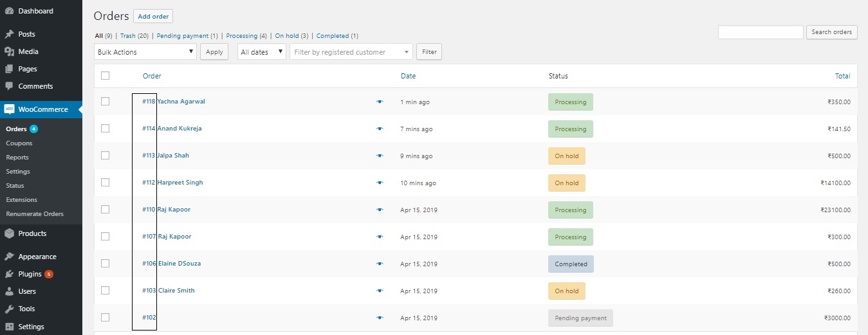Click in the search orders text field
Screen dimensions: 868x335
tap(761, 32)
